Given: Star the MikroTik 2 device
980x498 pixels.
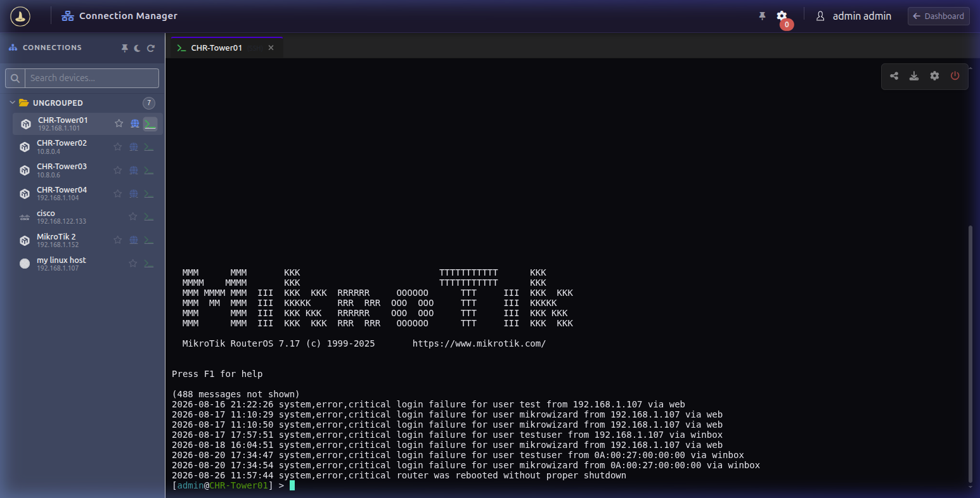Looking at the screenshot, I should 117,240.
